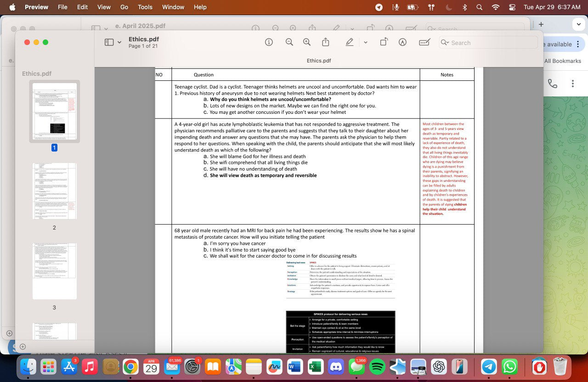Image resolution: width=588 pixels, height=382 pixels.
Task: Open the Tools menu
Action: [x=145, y=7]
